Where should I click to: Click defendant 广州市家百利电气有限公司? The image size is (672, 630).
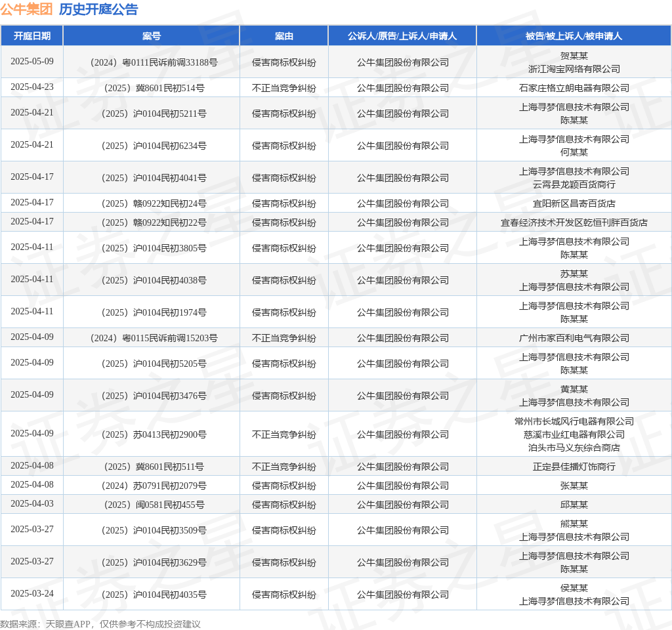click(574, 338)
